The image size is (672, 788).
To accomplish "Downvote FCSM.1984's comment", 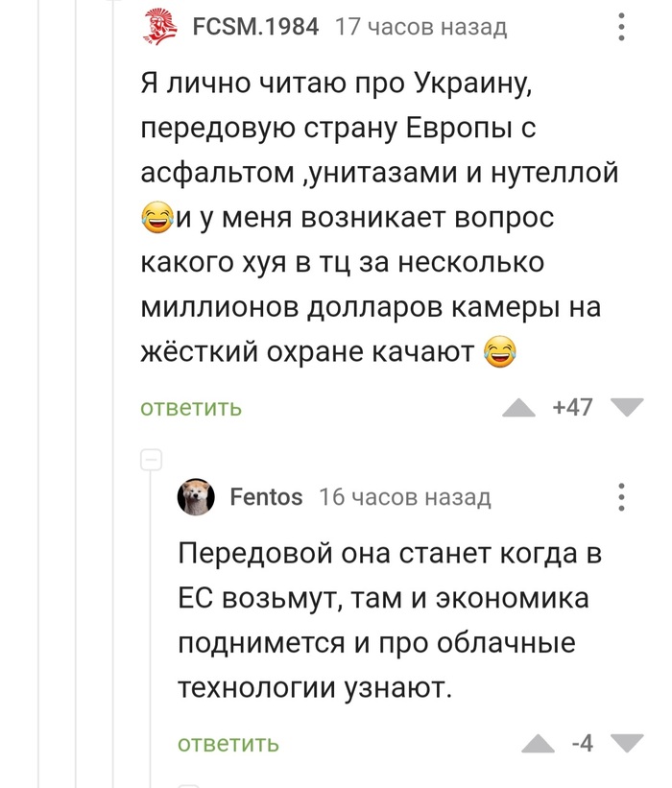I will tap(628, 409).
